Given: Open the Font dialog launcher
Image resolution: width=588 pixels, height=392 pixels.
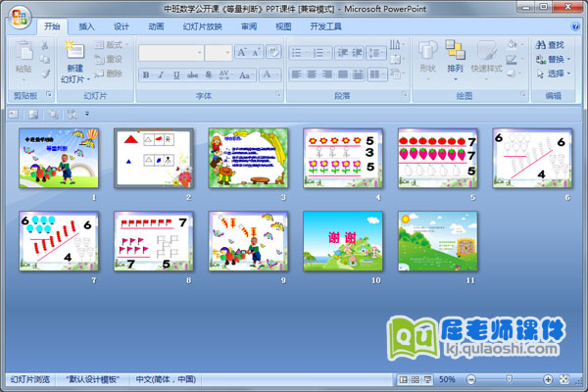Looking at the screenshot, I should pyautogui.click(x=278, y=94).
